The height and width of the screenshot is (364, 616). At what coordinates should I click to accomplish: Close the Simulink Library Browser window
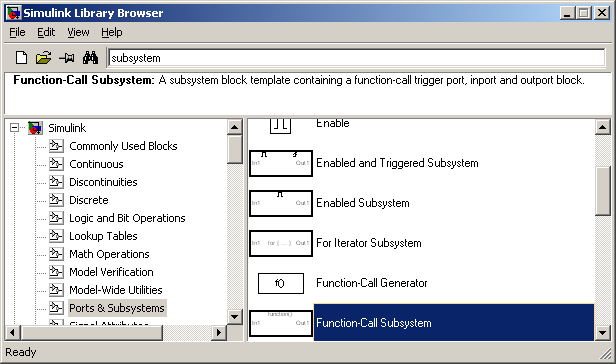click(602, 13)
